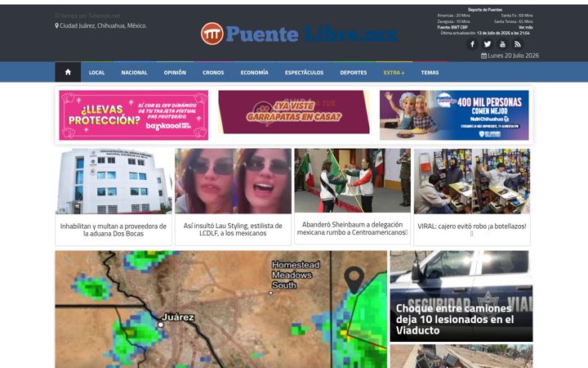This screenshot has height=368, width=588.
Task: Open the LOCAL menu section
Action: pos(96,73)
